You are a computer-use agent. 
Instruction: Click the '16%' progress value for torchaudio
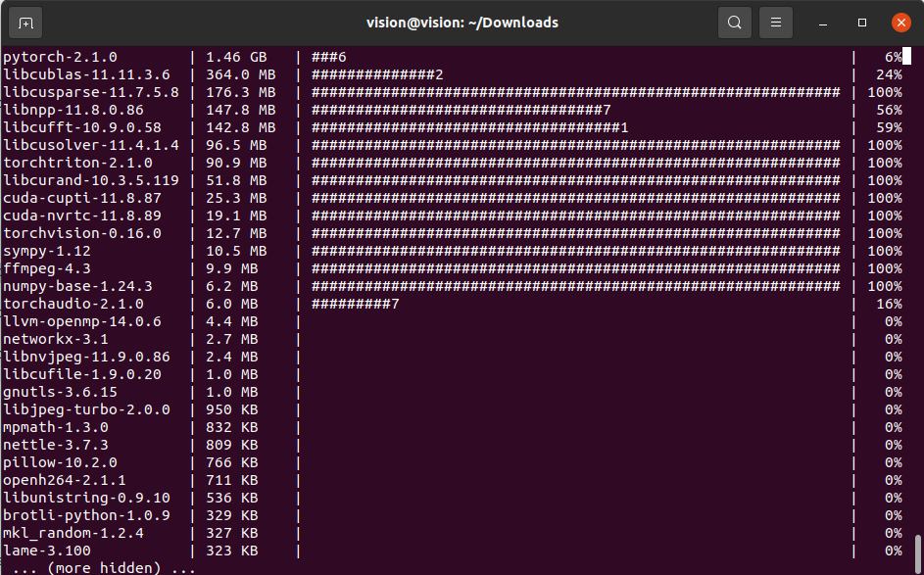click(x=890, y=305)
